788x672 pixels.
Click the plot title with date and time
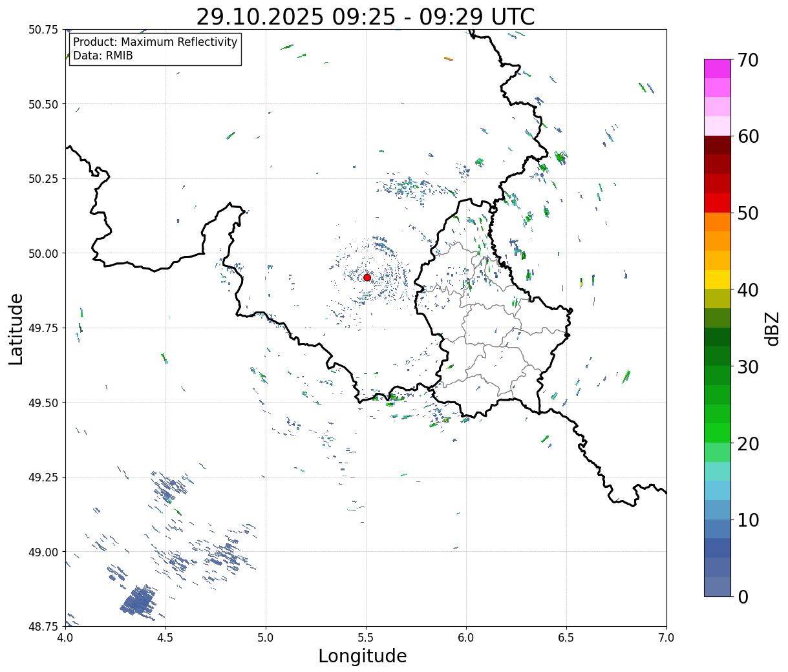365,16
